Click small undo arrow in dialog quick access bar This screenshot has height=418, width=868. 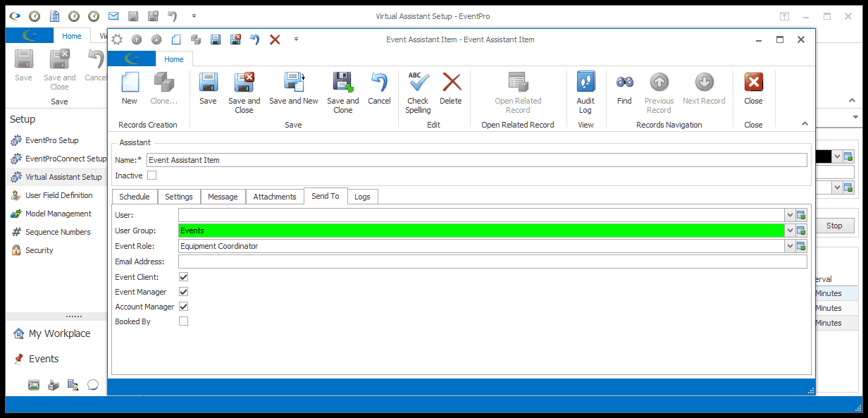click(255, 39)
